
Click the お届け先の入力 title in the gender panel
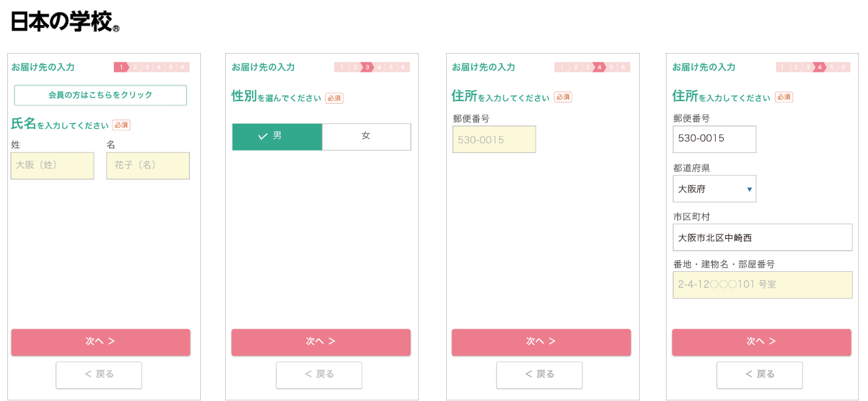tap(263, 67)
